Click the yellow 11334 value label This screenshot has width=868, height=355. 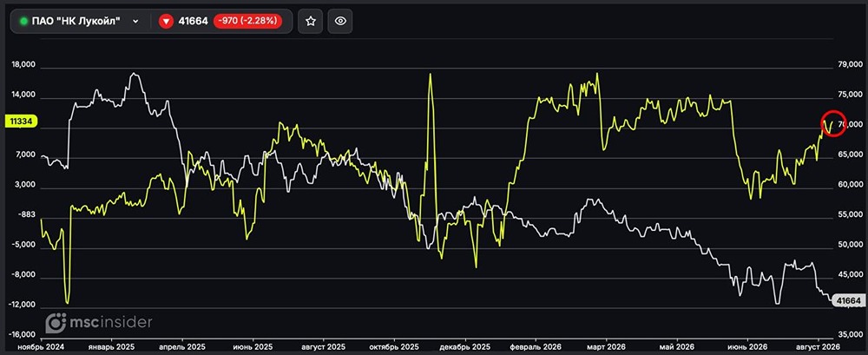(x=21, y=122)
